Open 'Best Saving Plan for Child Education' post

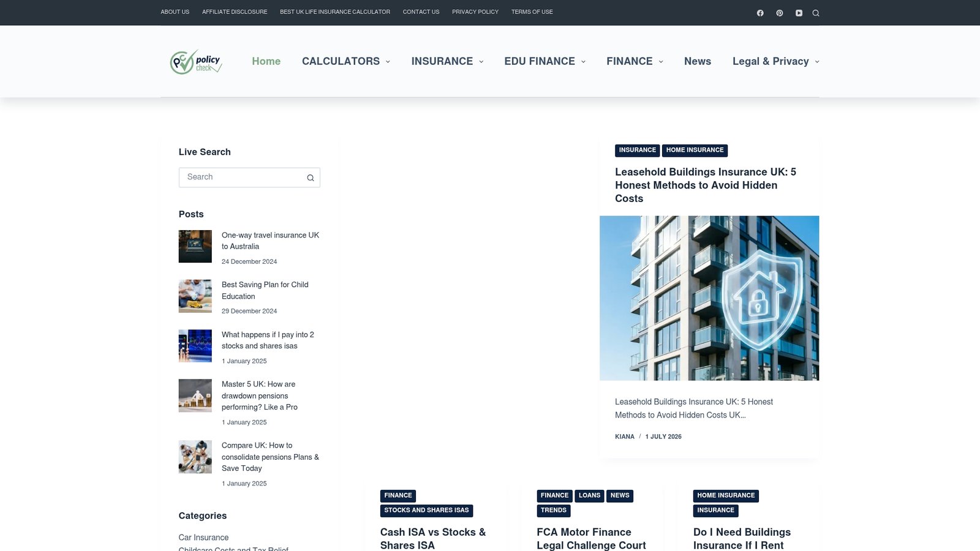[265, 290]
